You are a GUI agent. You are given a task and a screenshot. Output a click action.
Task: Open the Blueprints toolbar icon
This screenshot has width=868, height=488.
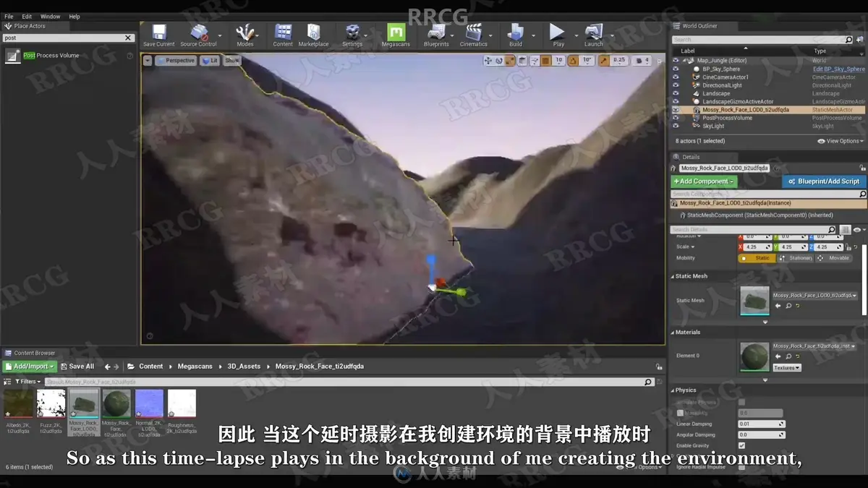(436, 35)
